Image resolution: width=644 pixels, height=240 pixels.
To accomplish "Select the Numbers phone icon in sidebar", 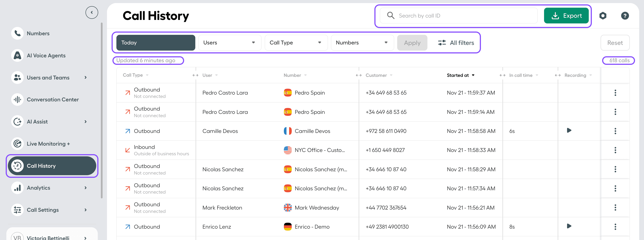I will [17, 33].
